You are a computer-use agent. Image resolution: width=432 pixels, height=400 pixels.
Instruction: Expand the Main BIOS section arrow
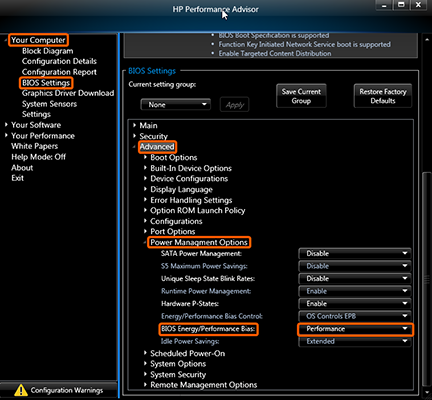(x=134, y=125)
